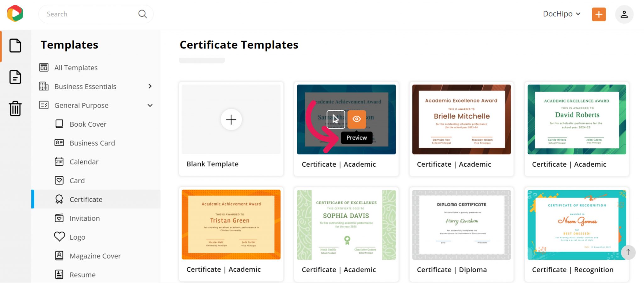The image size is (644, 283).
Task: Select Business Card template category
Action: pos(92,143)
